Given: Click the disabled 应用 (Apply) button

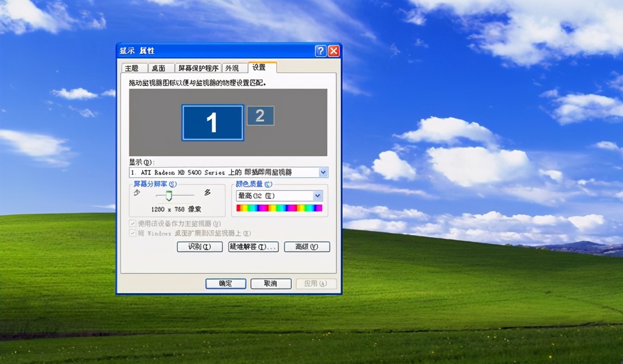Looking at the screenshot, I should (316, 284).
